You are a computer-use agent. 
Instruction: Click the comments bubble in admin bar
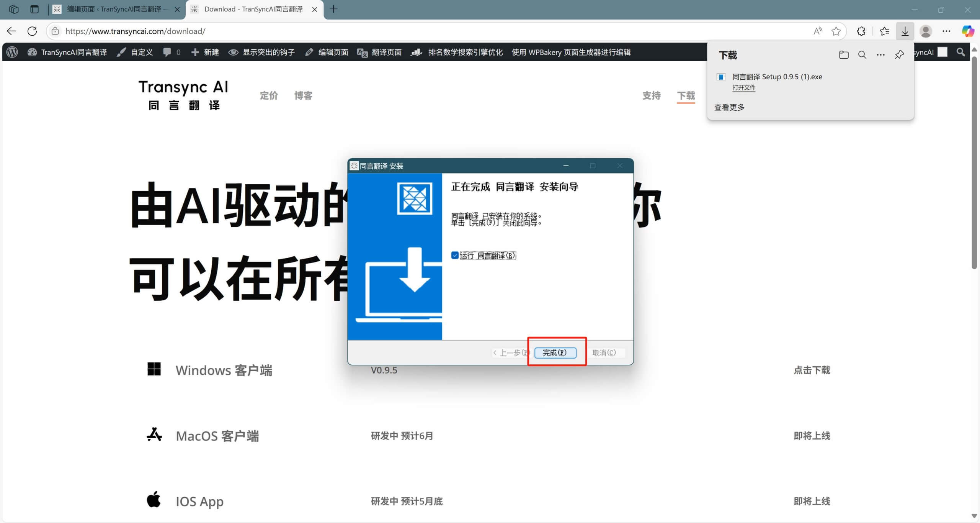coord(171,52)
